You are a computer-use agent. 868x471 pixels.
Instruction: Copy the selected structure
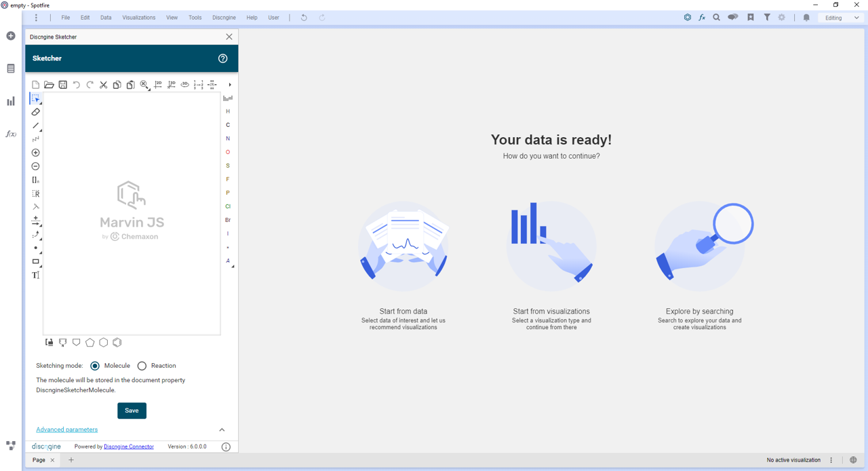117,85
